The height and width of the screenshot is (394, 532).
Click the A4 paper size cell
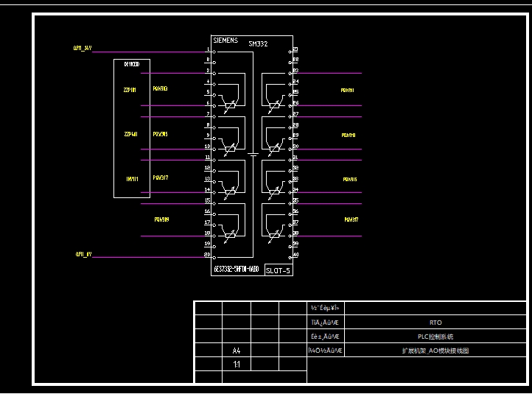[x=237, y=351]
